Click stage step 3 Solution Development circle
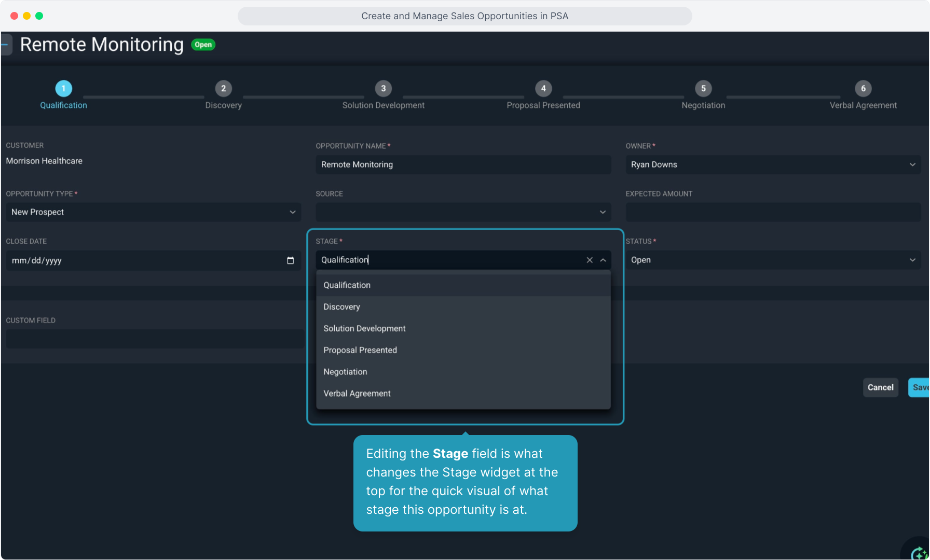 [383, 88]
